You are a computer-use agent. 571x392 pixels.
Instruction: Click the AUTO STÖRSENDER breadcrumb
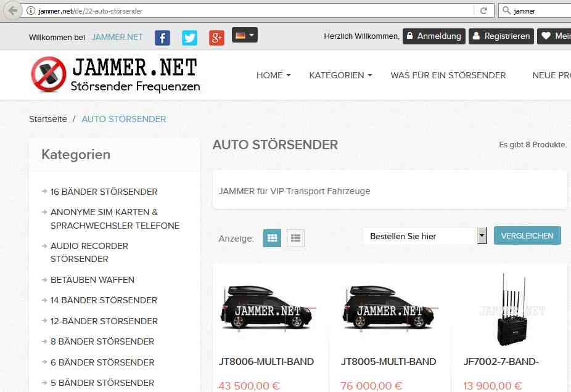124,119
